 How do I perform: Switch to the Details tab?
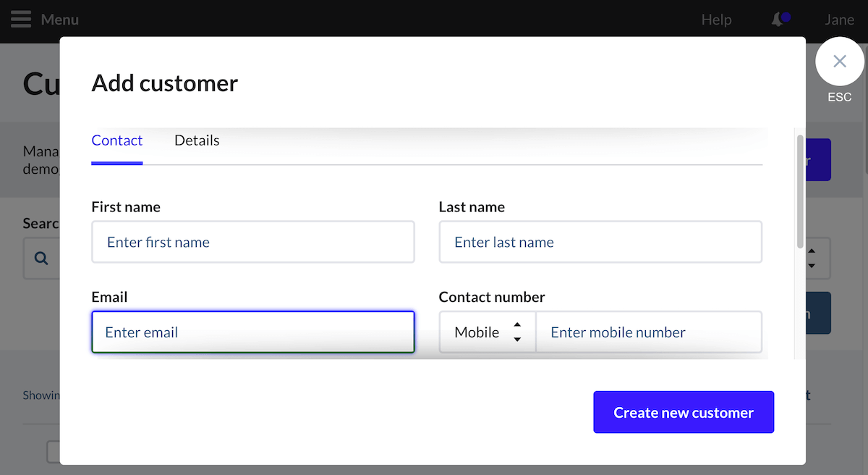(197, 140)
